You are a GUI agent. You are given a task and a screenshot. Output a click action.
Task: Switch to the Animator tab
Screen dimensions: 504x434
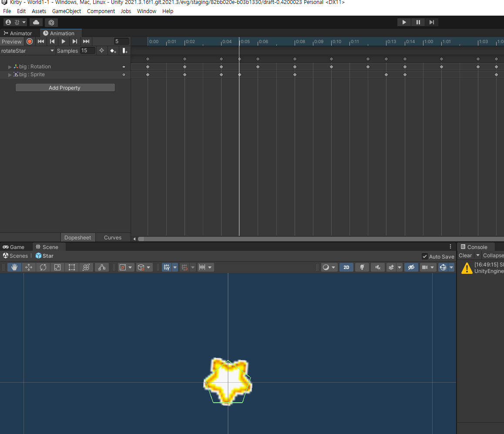tap(18, 34)
